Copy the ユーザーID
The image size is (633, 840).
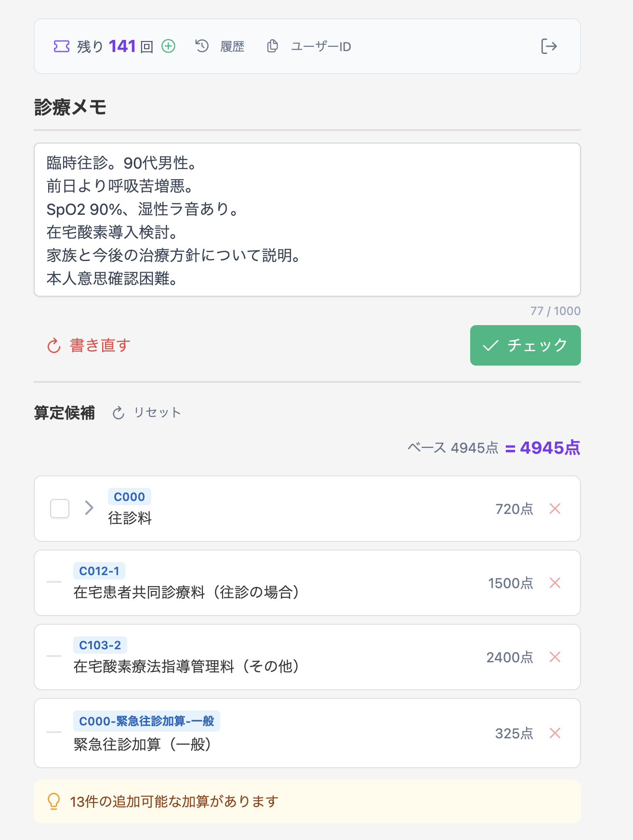coord(309,46)
